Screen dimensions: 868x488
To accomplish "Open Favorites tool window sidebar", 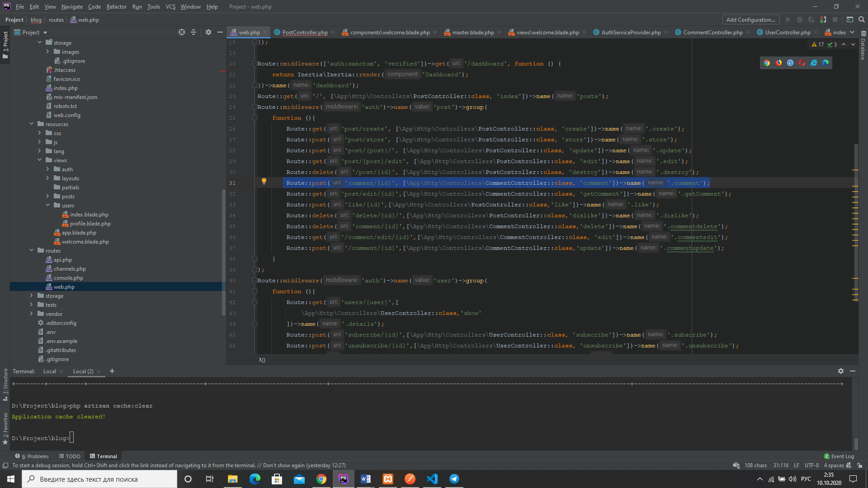I will [5, 428].
